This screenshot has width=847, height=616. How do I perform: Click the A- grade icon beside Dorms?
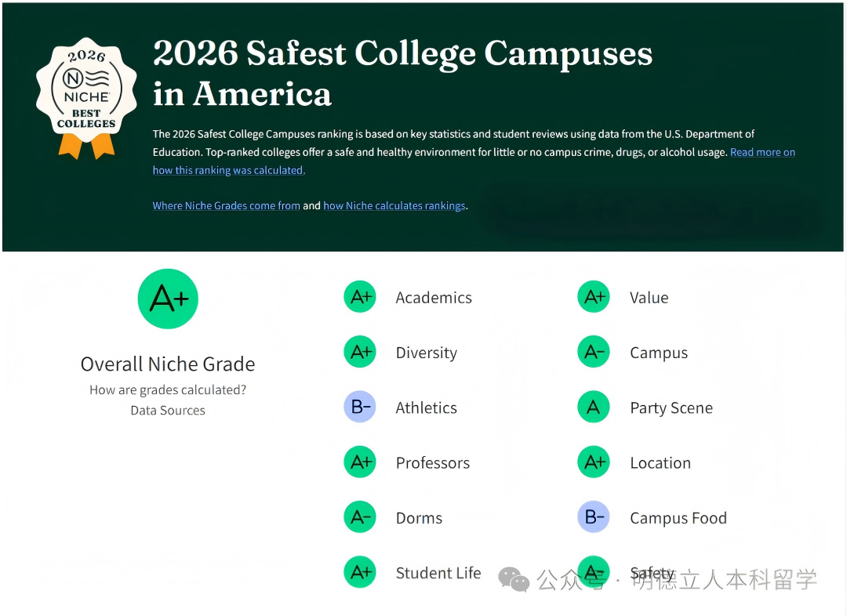(360, 517)
